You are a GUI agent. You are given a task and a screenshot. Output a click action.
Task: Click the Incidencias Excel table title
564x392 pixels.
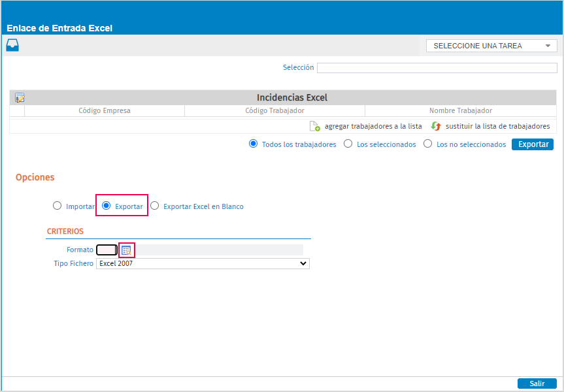coord(292,97)
